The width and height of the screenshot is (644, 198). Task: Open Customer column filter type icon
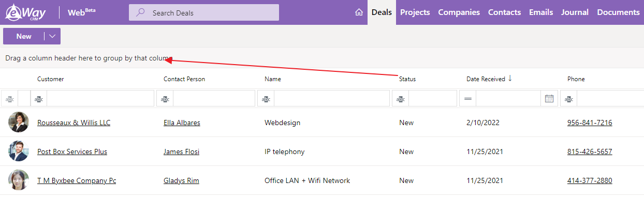coord(39,98)
